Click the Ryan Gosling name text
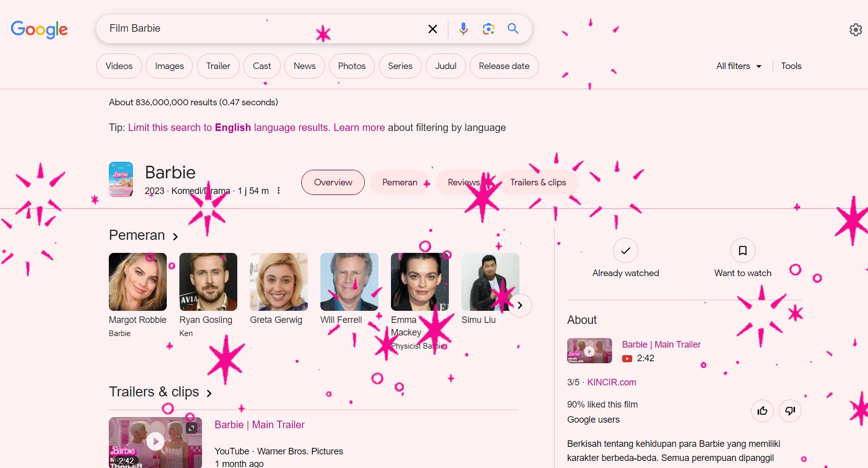The height and width of the screenshot is (468, 868). [206, 320]
